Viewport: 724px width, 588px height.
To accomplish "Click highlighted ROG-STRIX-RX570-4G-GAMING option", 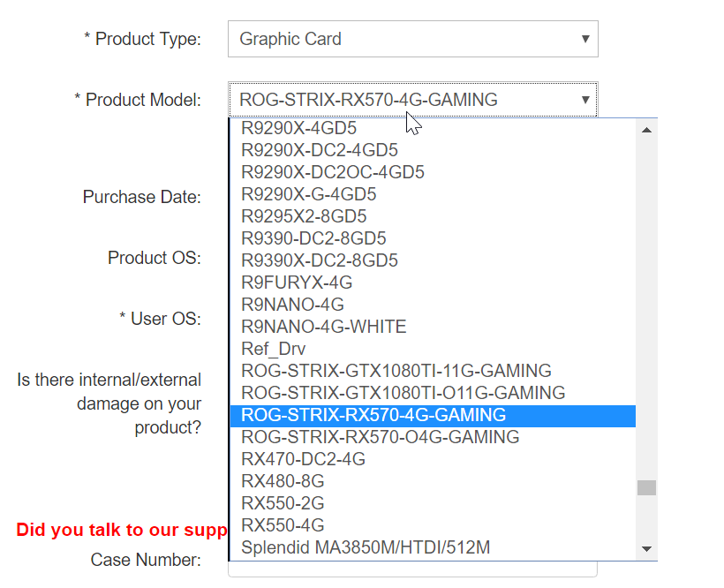I will tap(433, 415).
